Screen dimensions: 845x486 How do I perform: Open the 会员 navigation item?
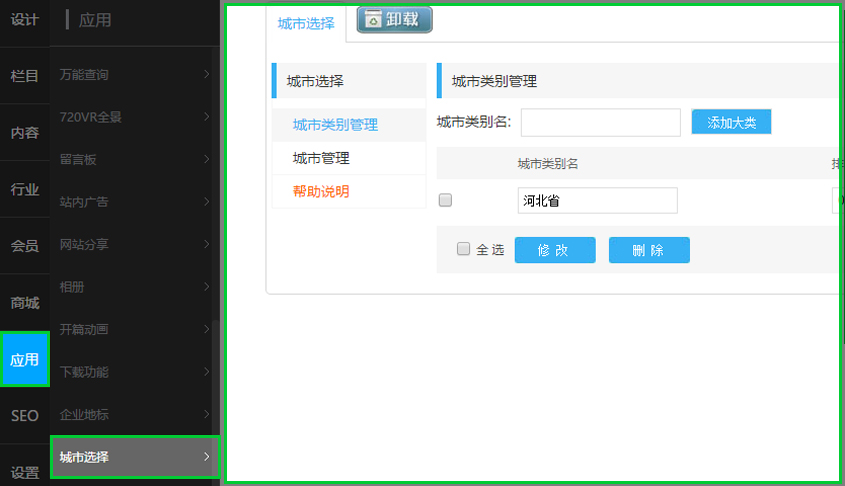click(25, 246)
